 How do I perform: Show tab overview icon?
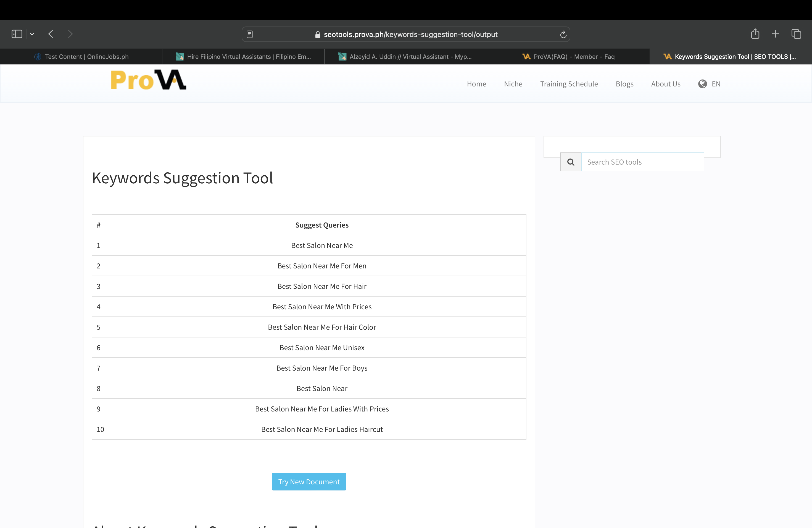click(x=796, y=34)
